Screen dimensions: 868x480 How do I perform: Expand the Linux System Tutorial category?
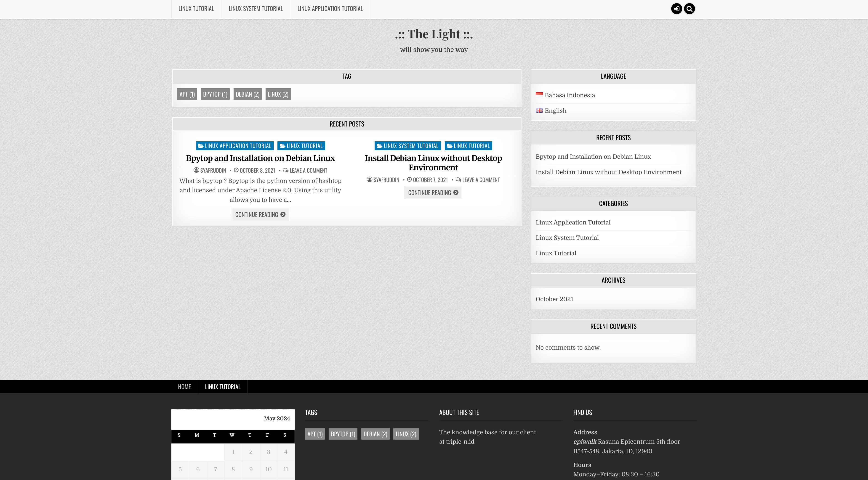[x=567, y=238]
